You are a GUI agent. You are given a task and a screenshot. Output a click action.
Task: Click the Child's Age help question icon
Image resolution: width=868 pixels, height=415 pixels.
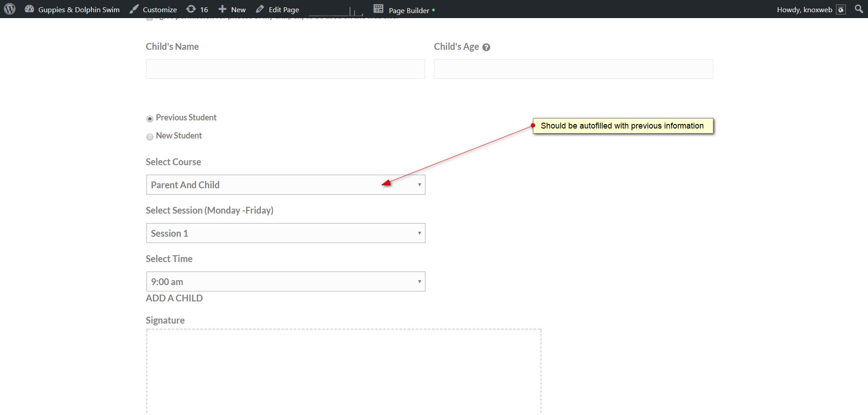click(486, 47)
